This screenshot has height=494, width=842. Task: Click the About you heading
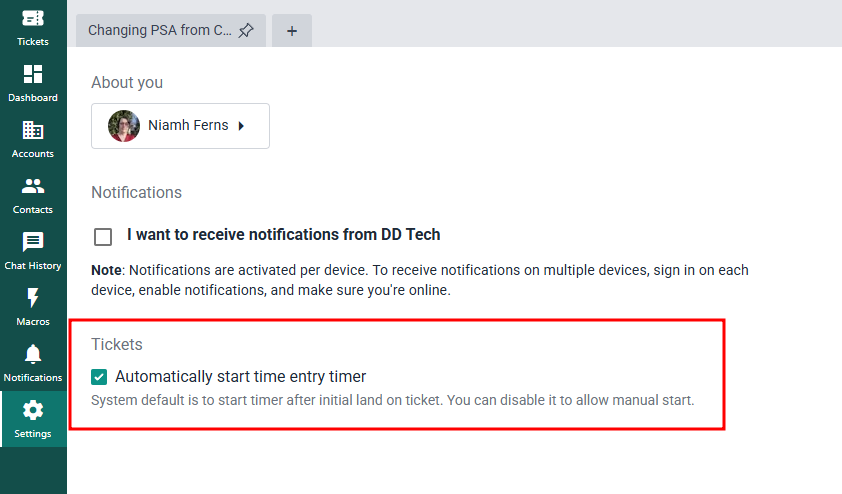[127, 82]
